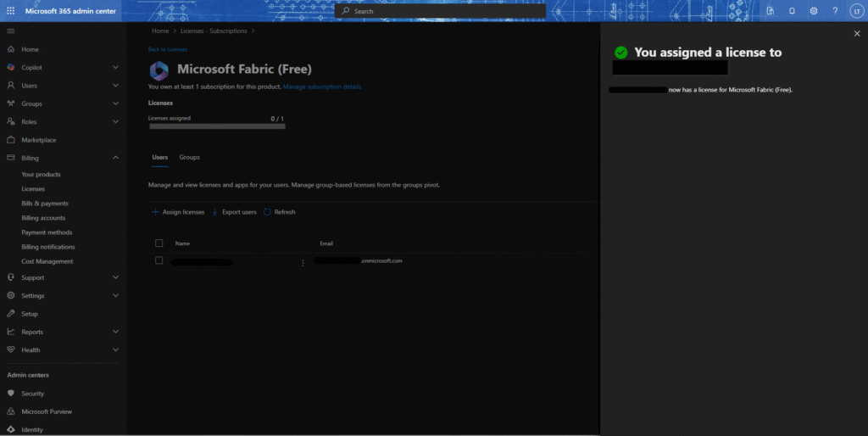
Task: Check the checkbox for the listed user
Action: pyautogui.click(x=159, y=261)
